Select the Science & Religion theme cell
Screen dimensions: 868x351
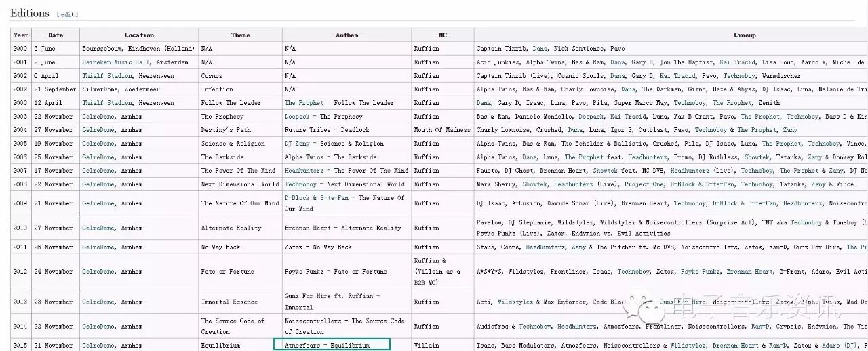click(x=240, y=144)
